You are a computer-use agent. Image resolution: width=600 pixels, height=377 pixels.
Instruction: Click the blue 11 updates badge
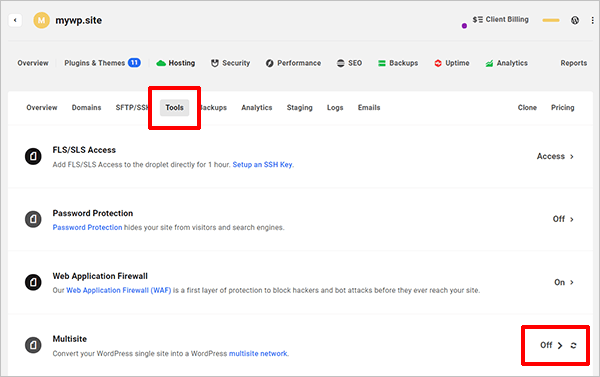[x=134, y=63]
